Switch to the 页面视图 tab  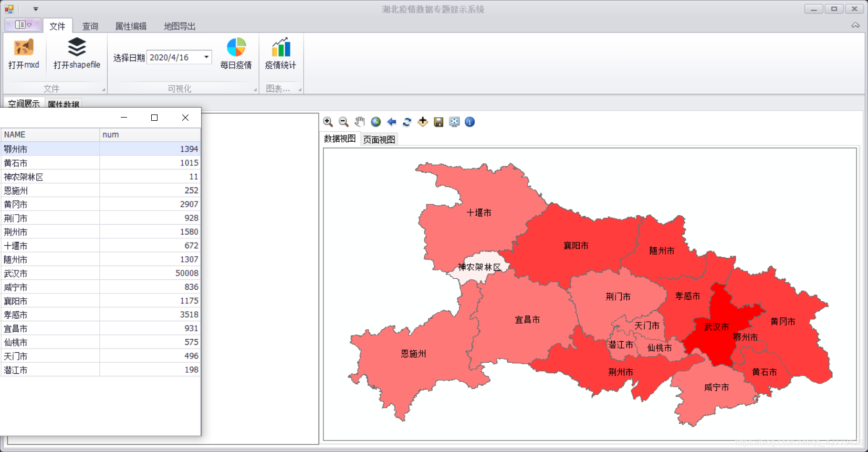pyautogui.click(x=379, y=139)
